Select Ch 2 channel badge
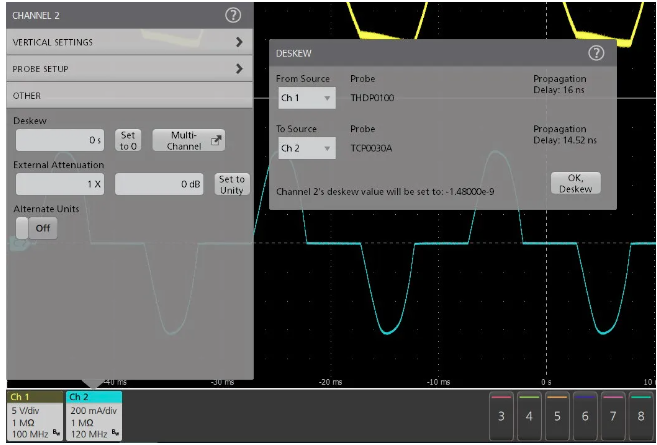 pyautogui.click(x=94, y=416)
